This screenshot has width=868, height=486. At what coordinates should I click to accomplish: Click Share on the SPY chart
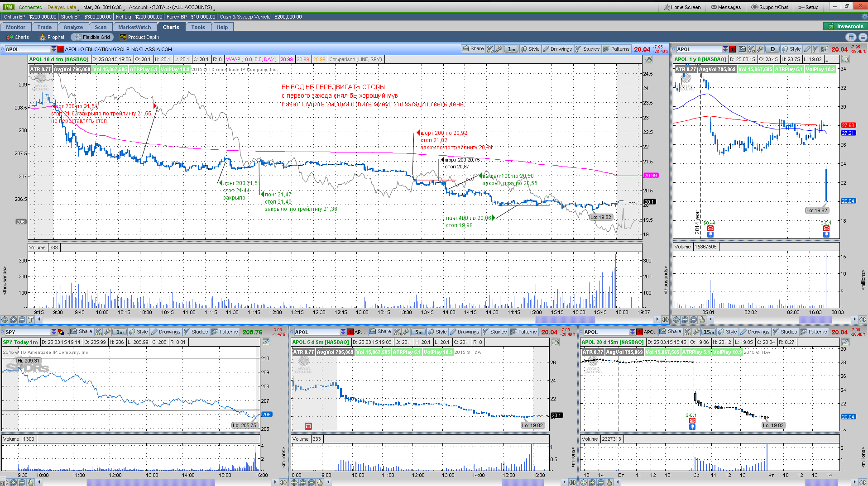[x=81, y=332]
